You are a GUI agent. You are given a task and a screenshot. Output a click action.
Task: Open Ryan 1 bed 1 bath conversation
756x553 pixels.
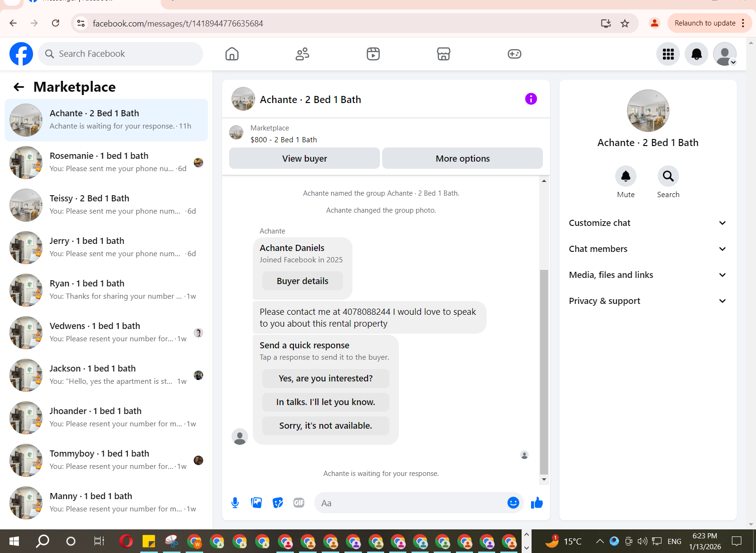coord(106,290)
